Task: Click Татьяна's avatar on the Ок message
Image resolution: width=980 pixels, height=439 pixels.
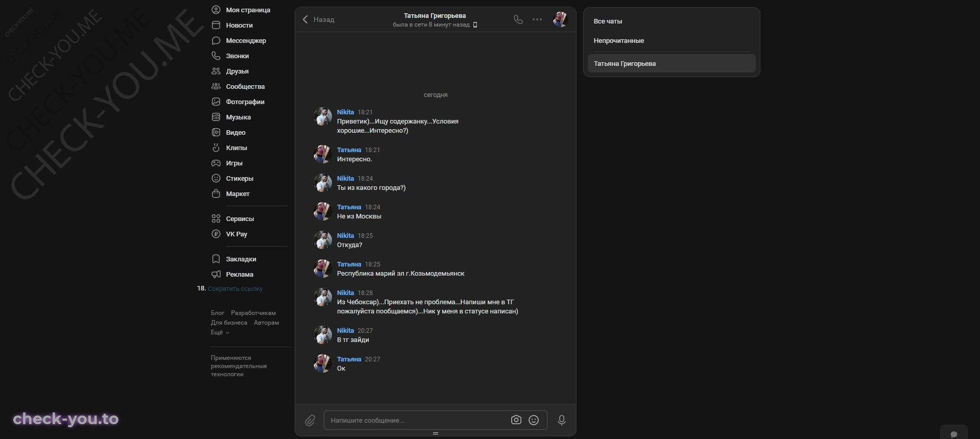Action: (323, 363)
